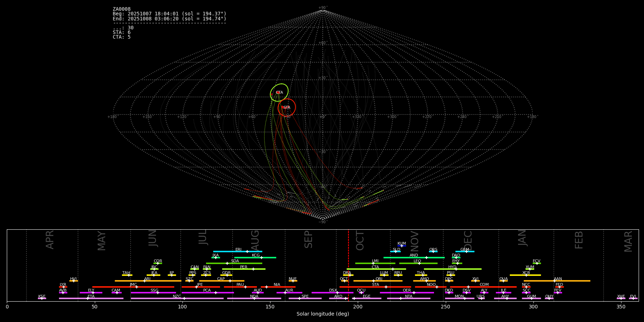Select the LEO shower label in the timeline

(x=417, y=261)
